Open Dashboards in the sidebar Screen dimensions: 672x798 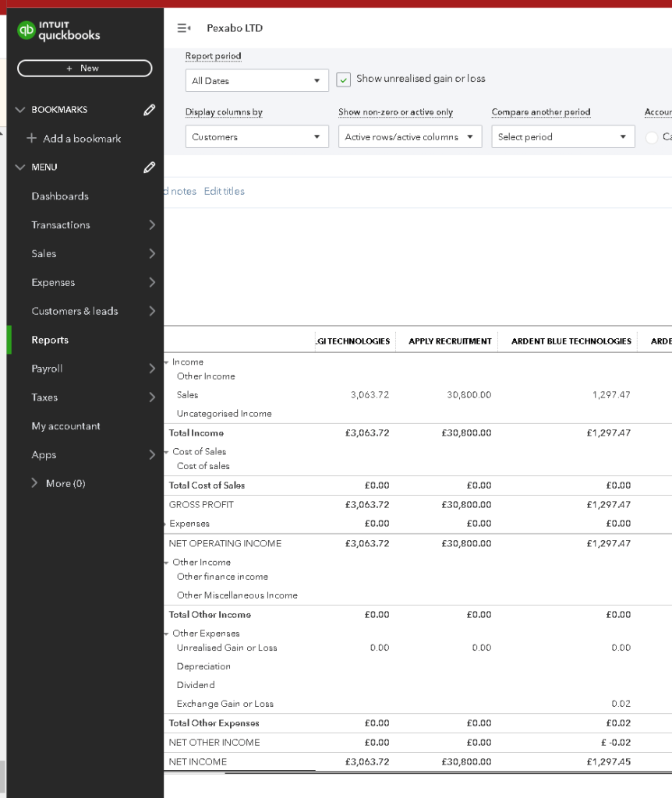(60, 196)
